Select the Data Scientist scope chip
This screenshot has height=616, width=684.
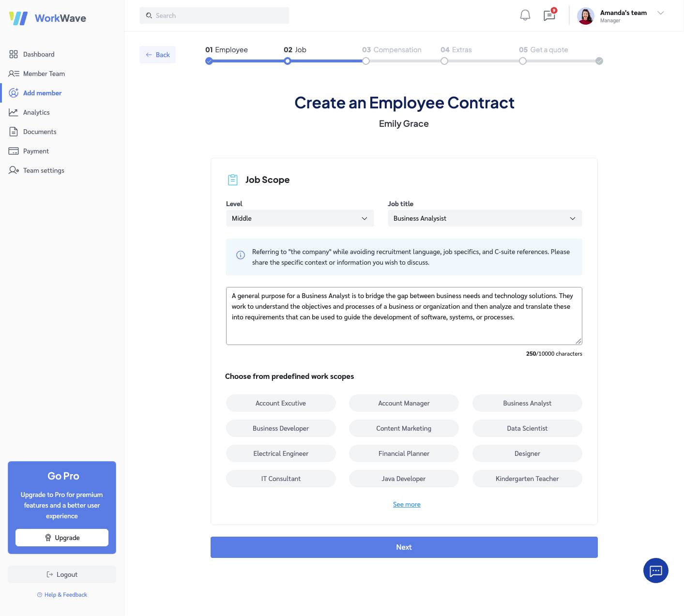527,428
